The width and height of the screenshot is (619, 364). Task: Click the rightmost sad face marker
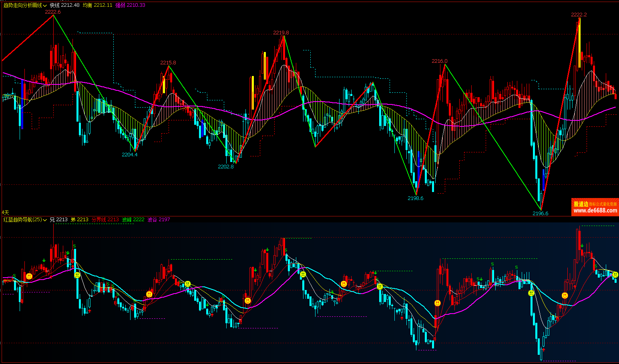point(615,275)
